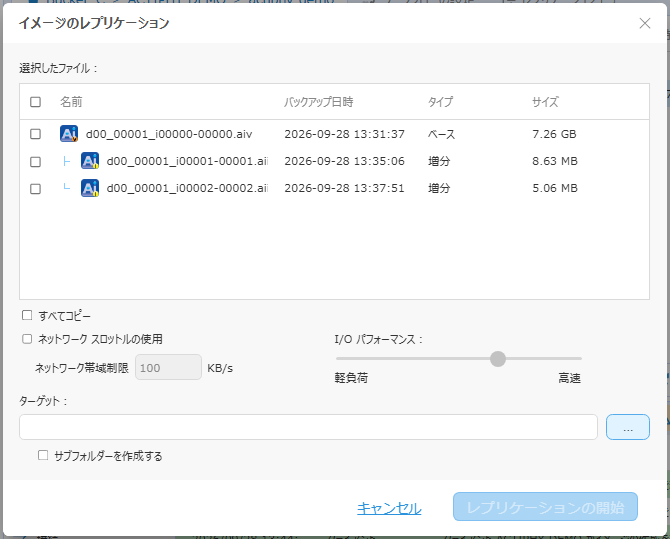Click the date 2026-09-28 13:31:37

click(344, 134)
